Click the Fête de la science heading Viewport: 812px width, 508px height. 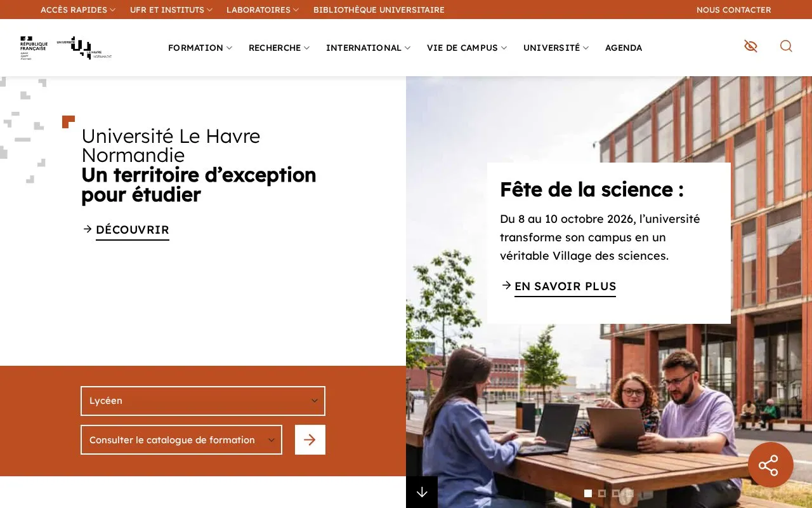click(x=592, y=189)
